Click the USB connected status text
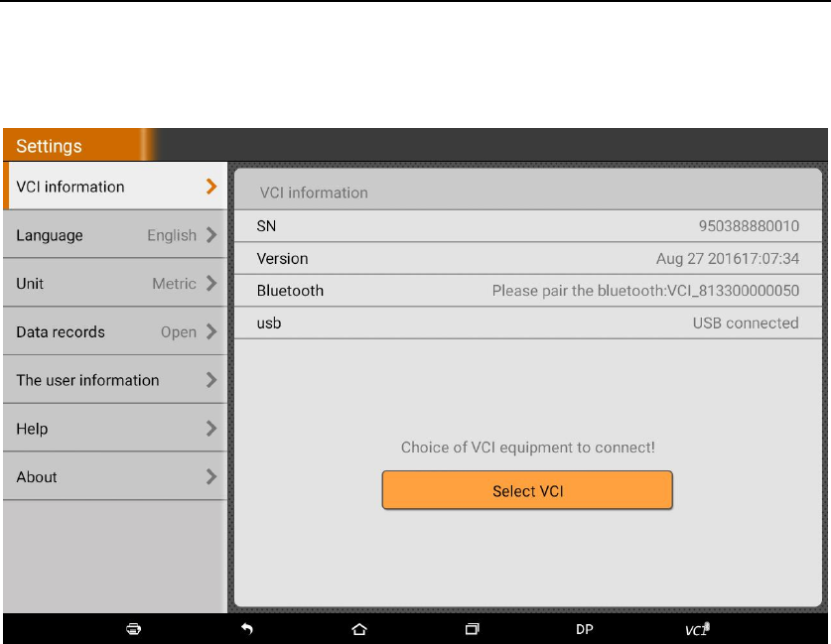Image resolution: width=831 pixels, height=644 pixels. 746,323
